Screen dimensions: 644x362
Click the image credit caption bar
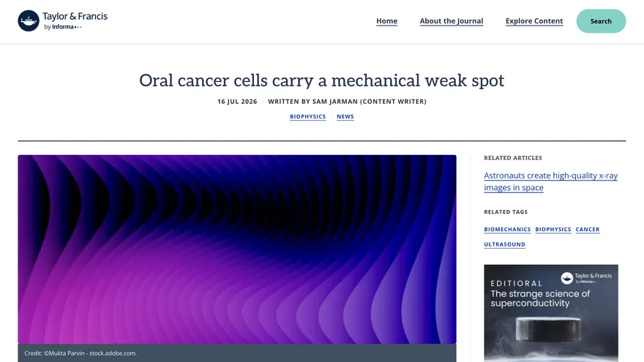click(x=237, y=353)
